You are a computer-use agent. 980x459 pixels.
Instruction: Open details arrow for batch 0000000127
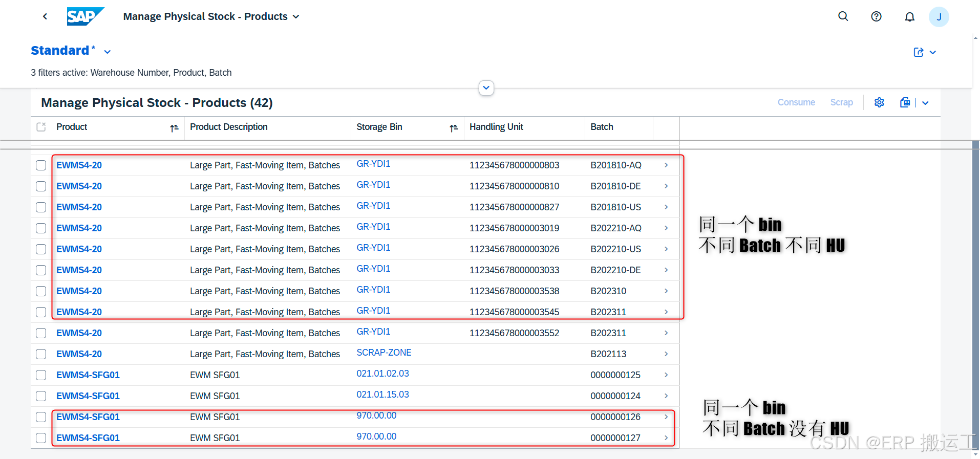coord(666,438)
